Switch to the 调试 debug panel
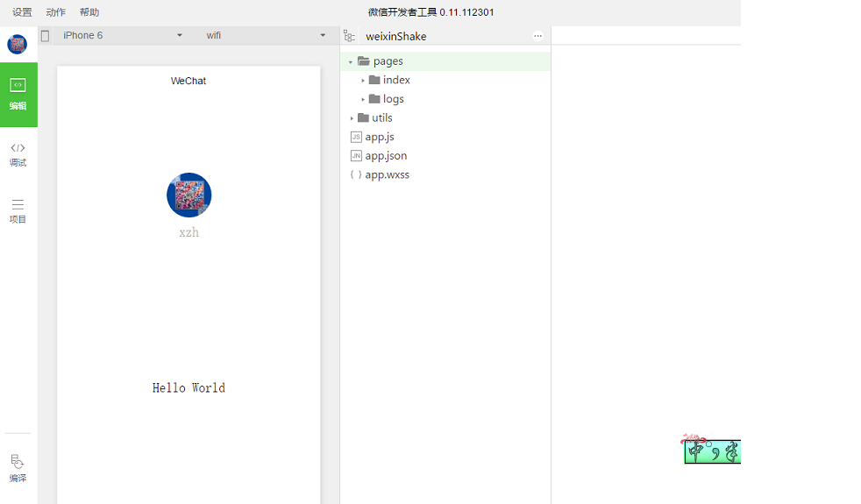This screenshot has width=861, height=504. pyautogui.click(x=18, y=155)
